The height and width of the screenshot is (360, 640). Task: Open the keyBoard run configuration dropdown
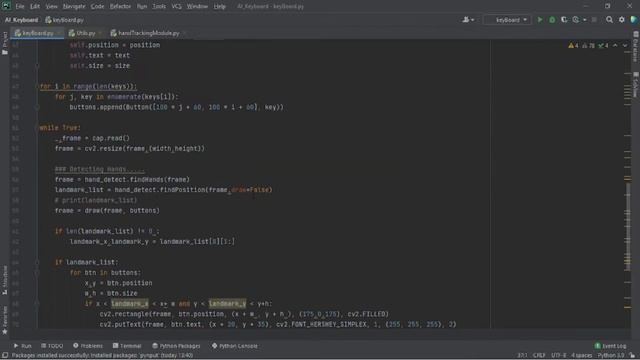(508, 20)
